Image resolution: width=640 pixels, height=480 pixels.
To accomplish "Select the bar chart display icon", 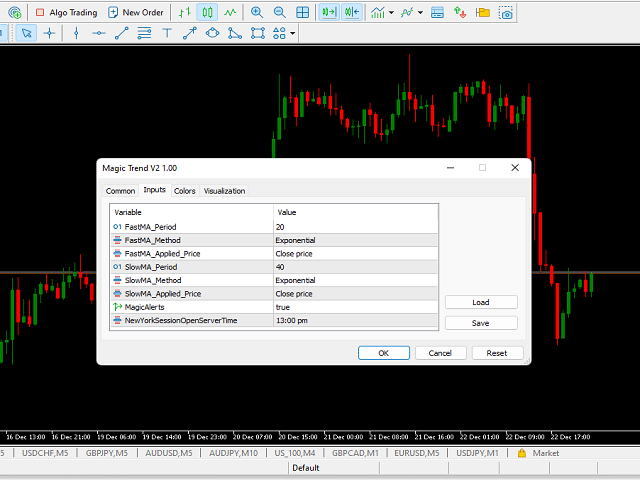I will click(x=185, y=13).
